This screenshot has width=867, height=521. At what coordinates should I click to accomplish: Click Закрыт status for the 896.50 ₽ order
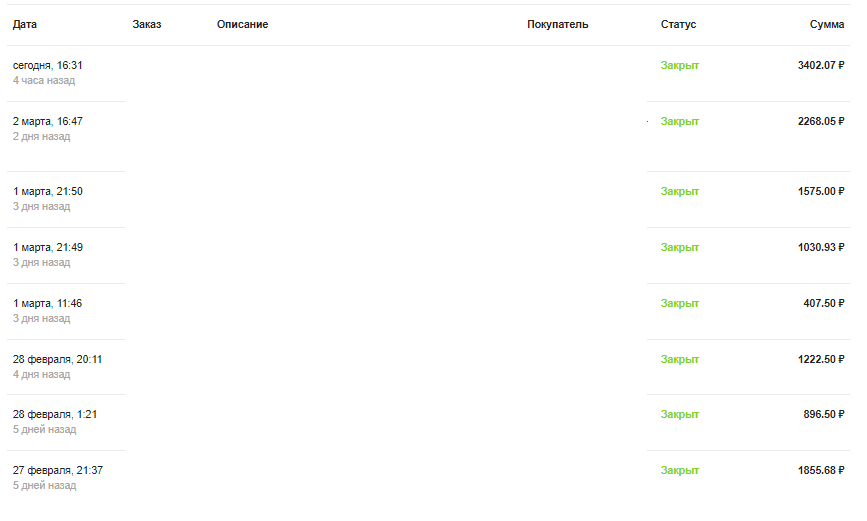coord(679,414)
